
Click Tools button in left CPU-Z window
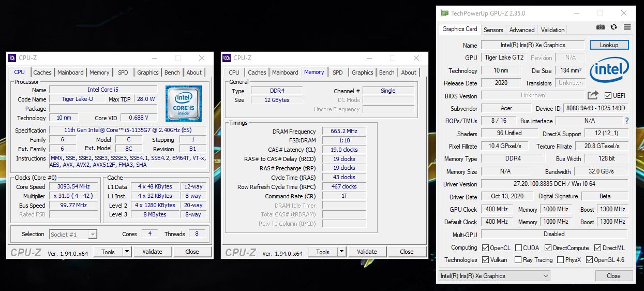[108, 252]
